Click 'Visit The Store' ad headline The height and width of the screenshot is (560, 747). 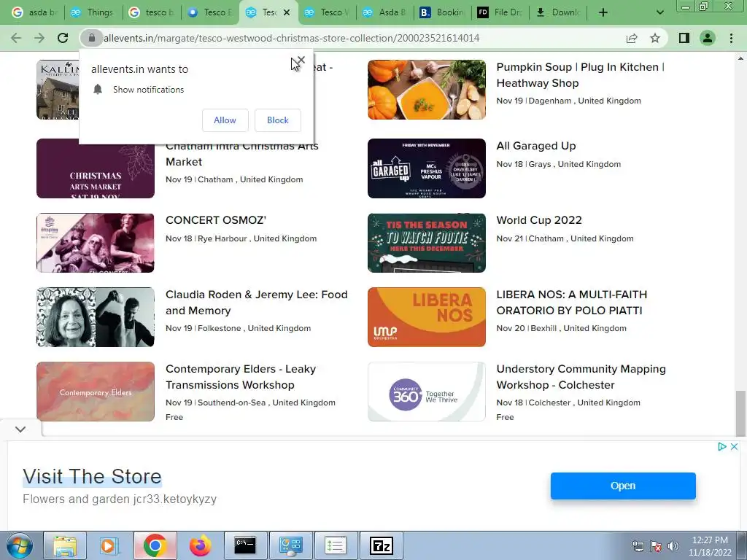click(x=92, y=477)
